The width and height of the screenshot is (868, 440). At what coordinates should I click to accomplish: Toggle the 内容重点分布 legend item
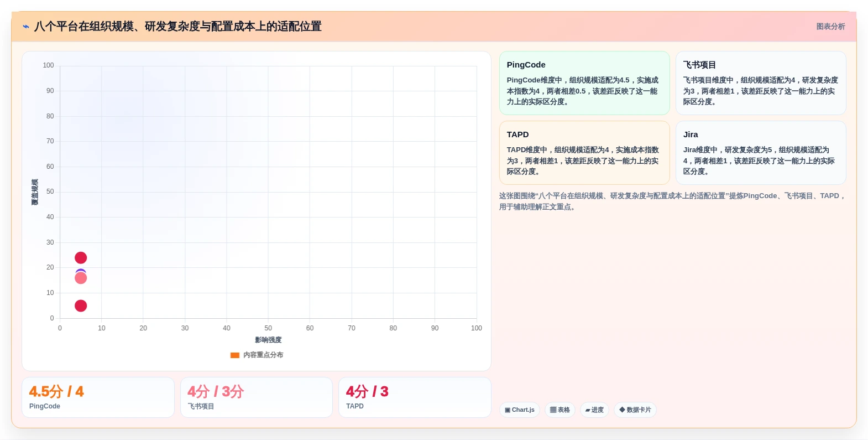[x=257, y=355]
